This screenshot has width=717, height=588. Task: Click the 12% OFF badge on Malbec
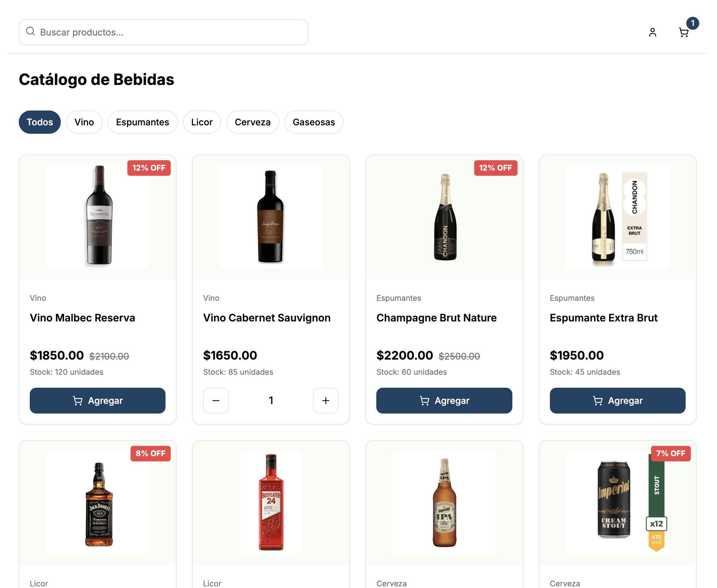click(149, 168)
